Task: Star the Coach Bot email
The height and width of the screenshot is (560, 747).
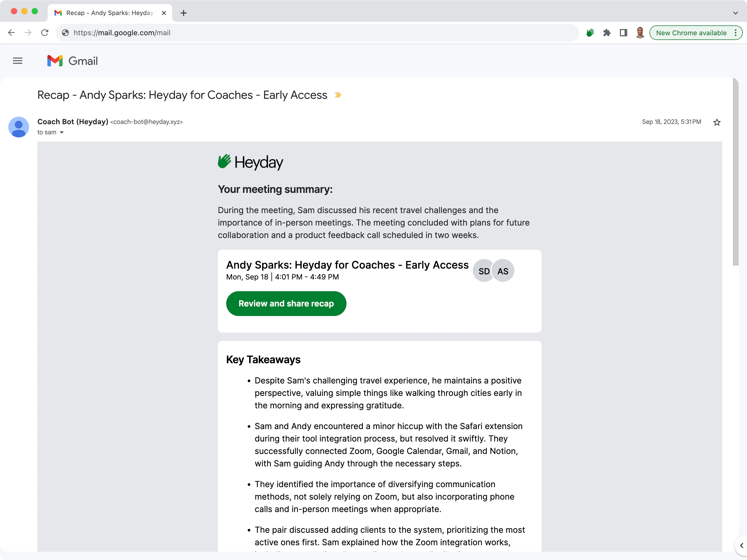Action: click(x=717, y=122)
